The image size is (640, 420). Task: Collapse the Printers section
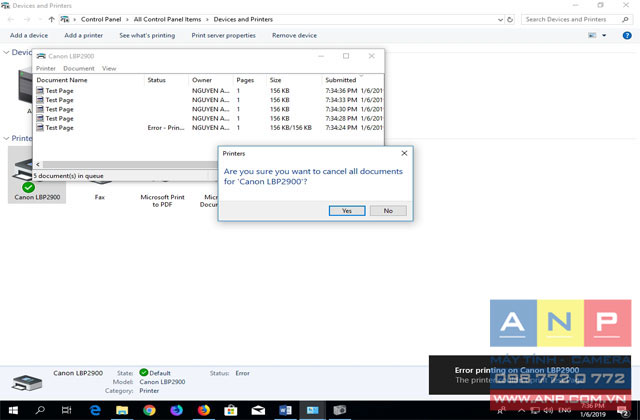pos(6,138)
